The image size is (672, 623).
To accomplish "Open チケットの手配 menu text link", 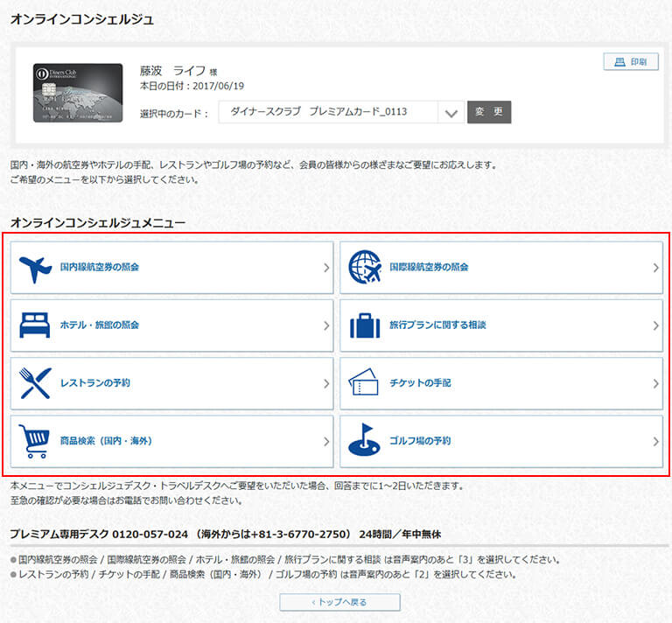I will (420, 383).
